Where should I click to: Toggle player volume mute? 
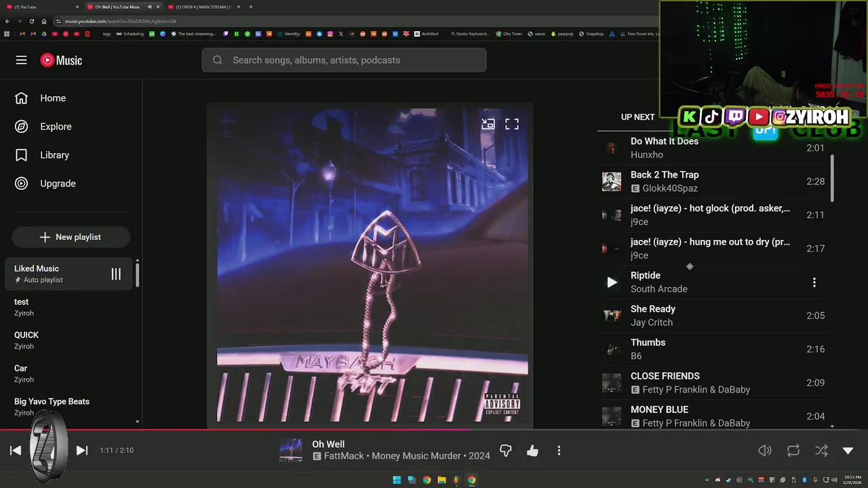coord(765,451)
